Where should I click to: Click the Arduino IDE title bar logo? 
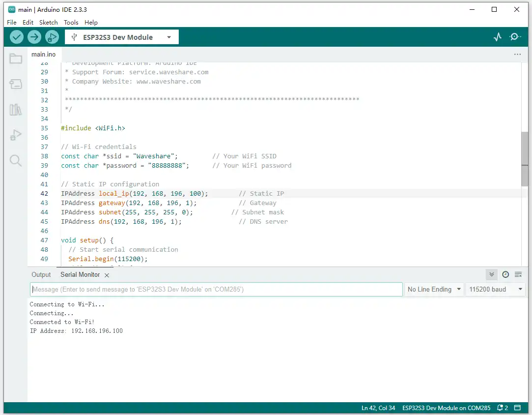coord(11,9)
